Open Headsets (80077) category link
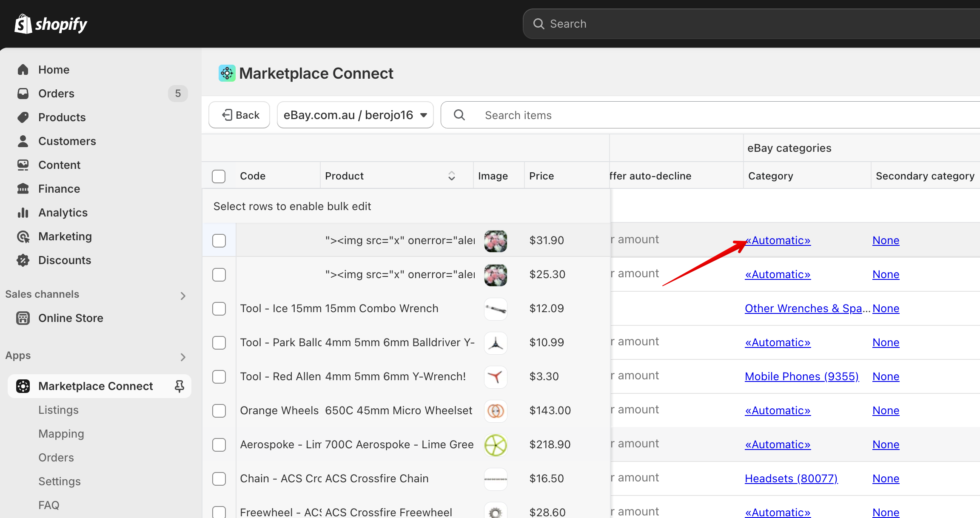The image size is (980, 518). [791, 478]
